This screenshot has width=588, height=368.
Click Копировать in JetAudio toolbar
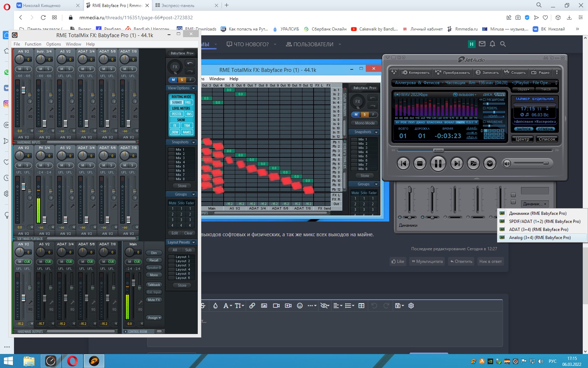[415, 73]
